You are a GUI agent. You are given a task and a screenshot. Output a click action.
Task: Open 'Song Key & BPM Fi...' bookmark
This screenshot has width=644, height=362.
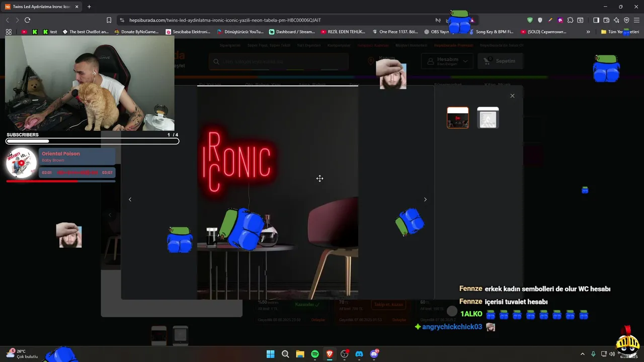491,32
